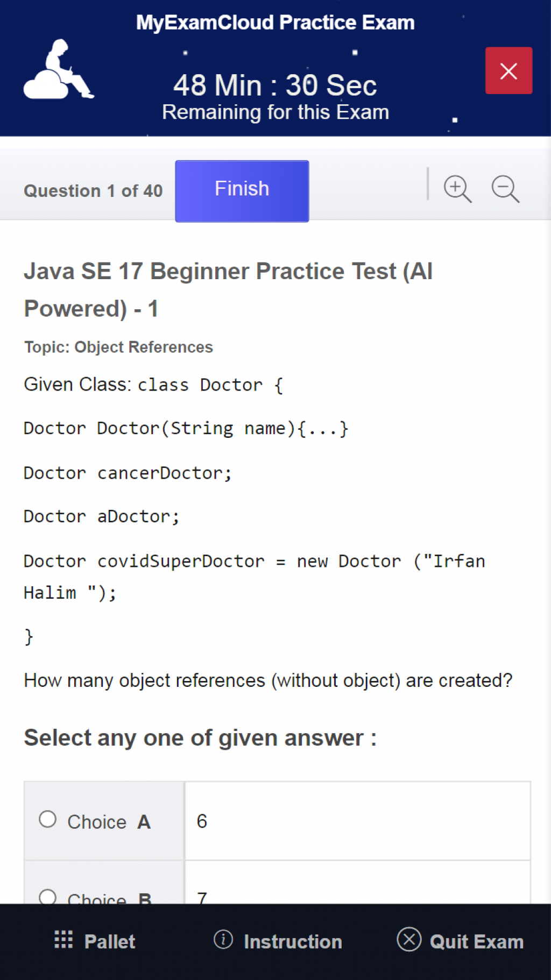Select the Choice B radio button
The width and height of the screenshot is (551, 980).
tap(48, 897)
